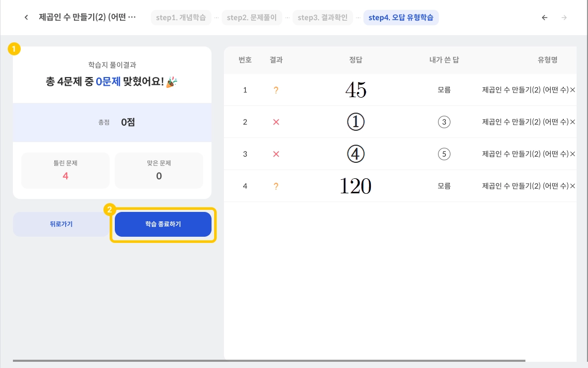Switch to step3. 결과확인 tab
This screenshot has width=588, height=368.
tap(323, 18)
